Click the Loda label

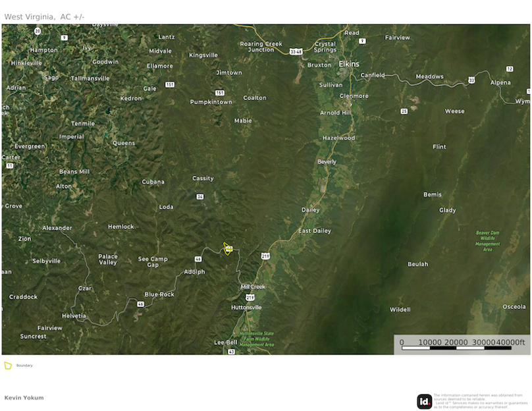(166, 207)
